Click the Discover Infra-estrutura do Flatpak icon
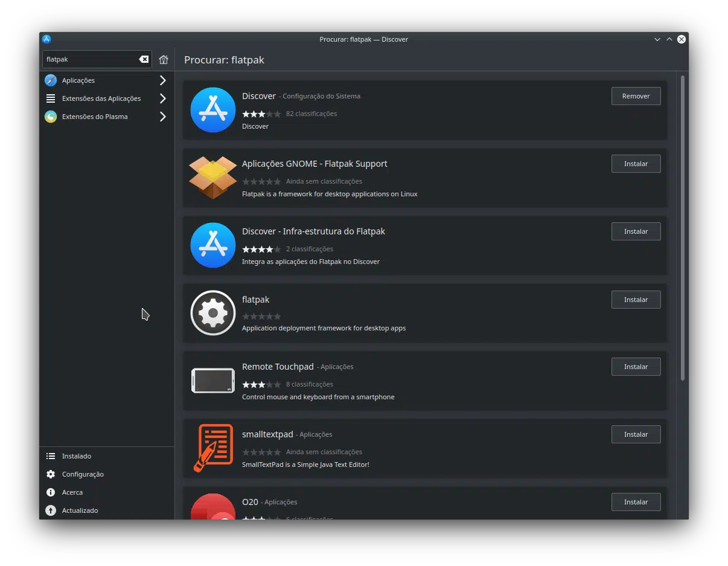This screenshot has width=728, height=566. click(x=212, y=245)
